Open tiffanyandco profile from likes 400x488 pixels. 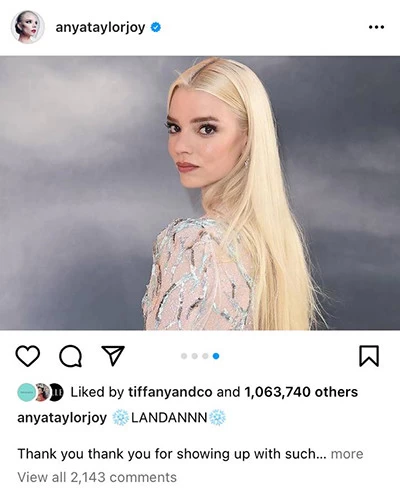tap(170, 392)
